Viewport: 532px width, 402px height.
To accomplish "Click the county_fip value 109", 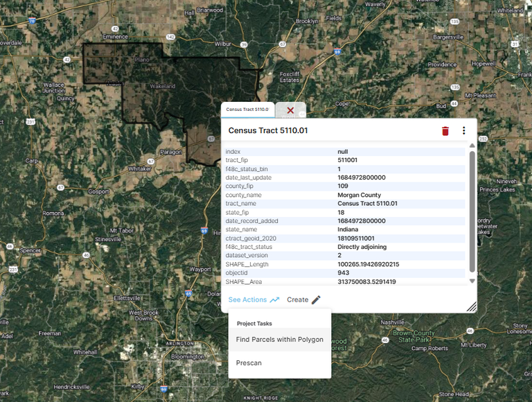I will pos(343,186).
